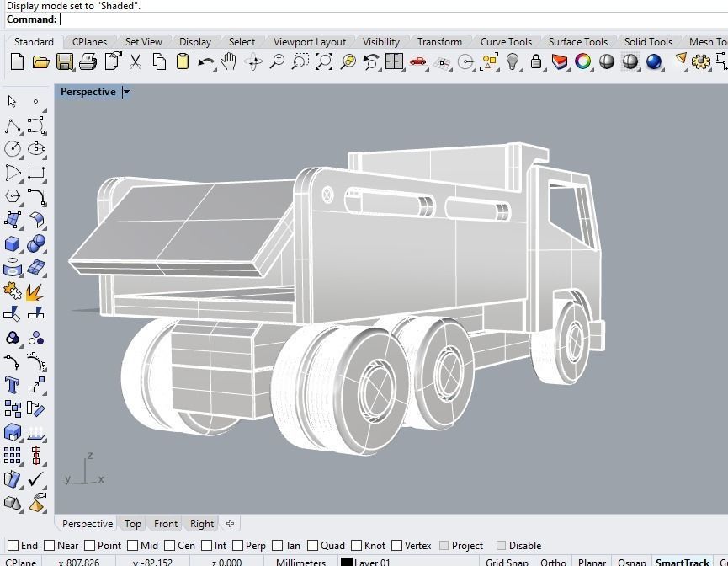The width and height of the screenshot is (728, 566).
Task: Toggle Ortho in status bar
Action: coord(553,562)
